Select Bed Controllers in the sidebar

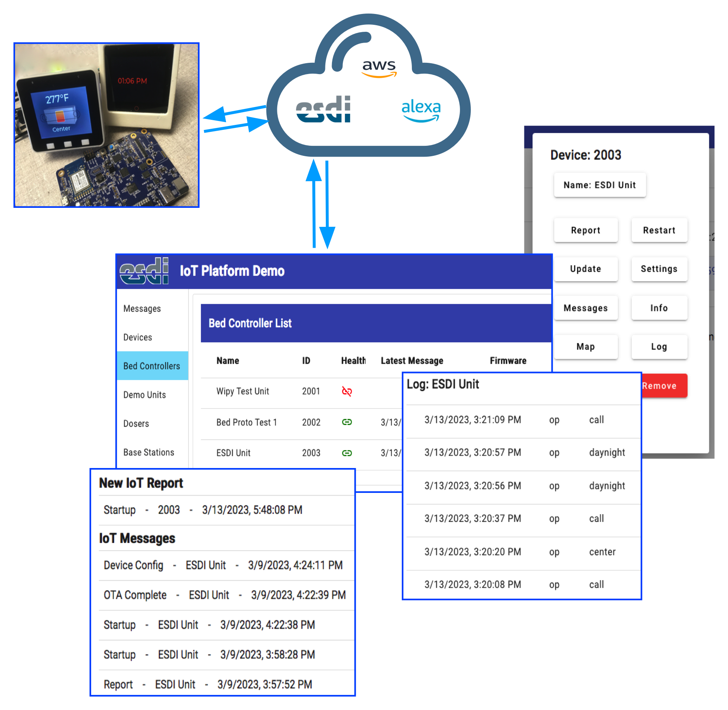(x=152, y=366)
